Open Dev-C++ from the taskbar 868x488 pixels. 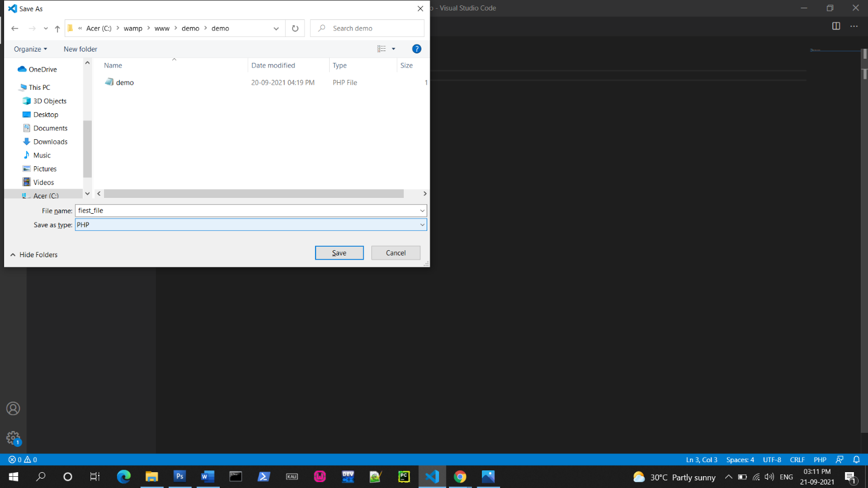coord(348,476)
